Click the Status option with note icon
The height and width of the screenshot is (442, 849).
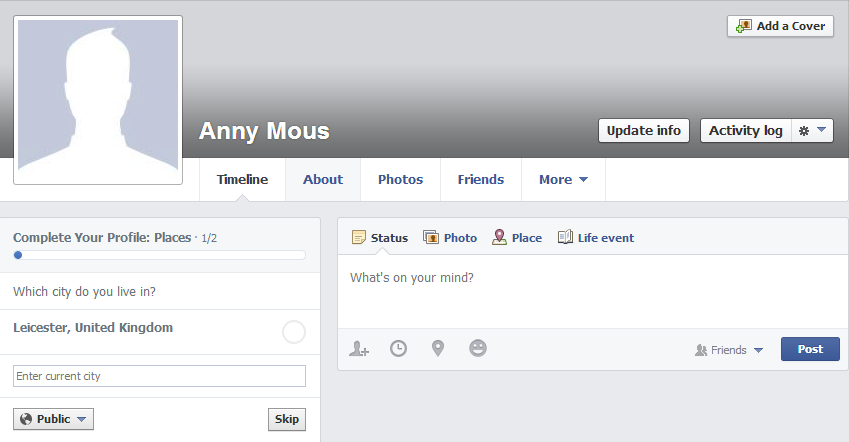point(380,237)
